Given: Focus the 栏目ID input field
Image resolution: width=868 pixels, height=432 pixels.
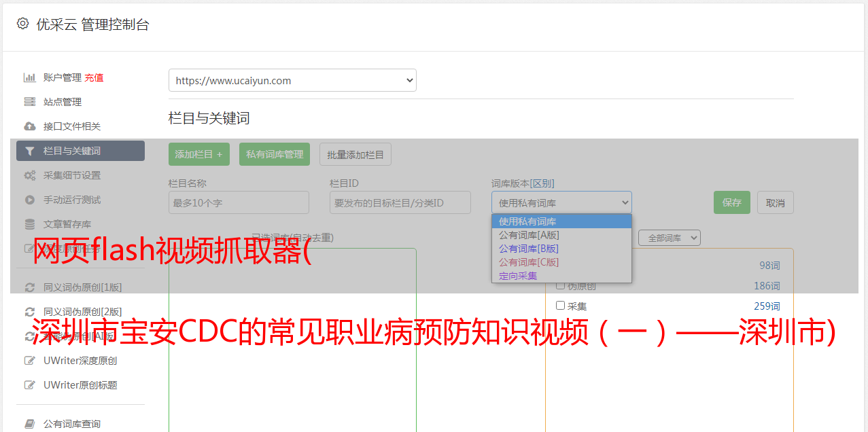Looking at the screenshot, I should coord(400,202).
